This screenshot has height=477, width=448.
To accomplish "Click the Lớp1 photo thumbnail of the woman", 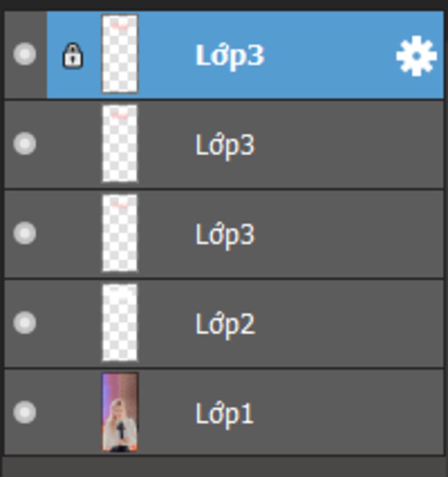I will 120,412.
